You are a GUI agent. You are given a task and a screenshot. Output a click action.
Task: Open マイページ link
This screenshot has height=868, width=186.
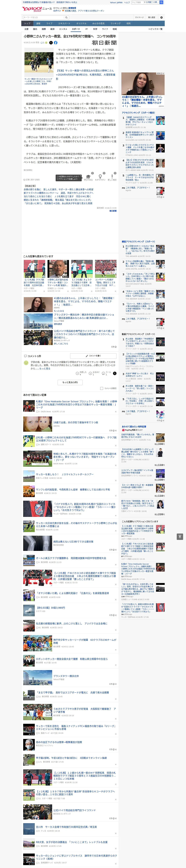(x=139, y=18)
